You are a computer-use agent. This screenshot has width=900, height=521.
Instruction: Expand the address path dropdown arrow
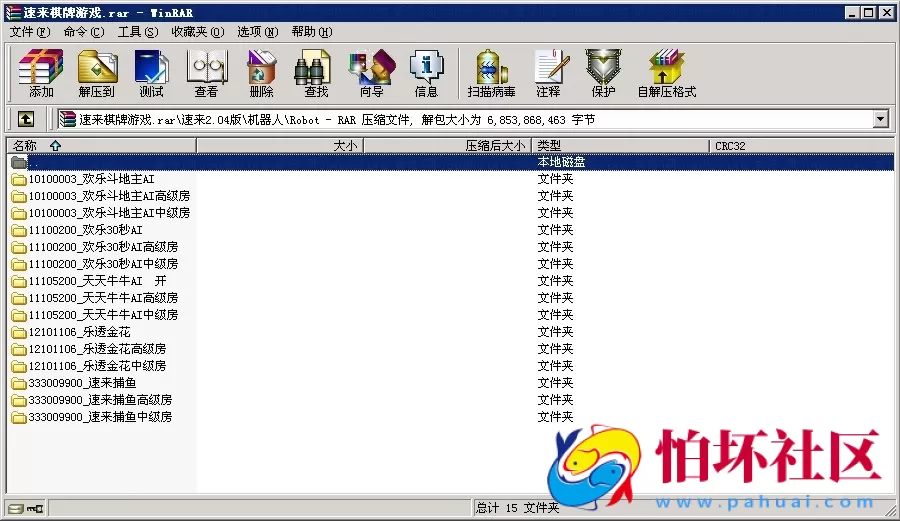click(x=880, y=119)
